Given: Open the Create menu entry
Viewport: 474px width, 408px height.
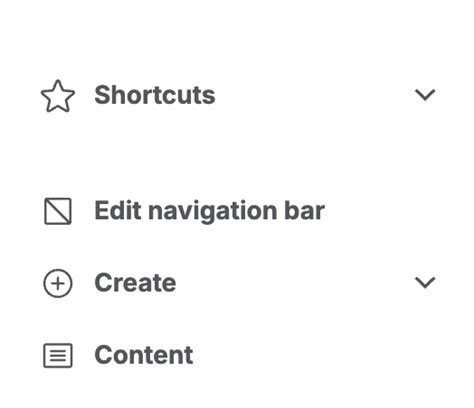Looking at the screenshot, I should (237, 283).
